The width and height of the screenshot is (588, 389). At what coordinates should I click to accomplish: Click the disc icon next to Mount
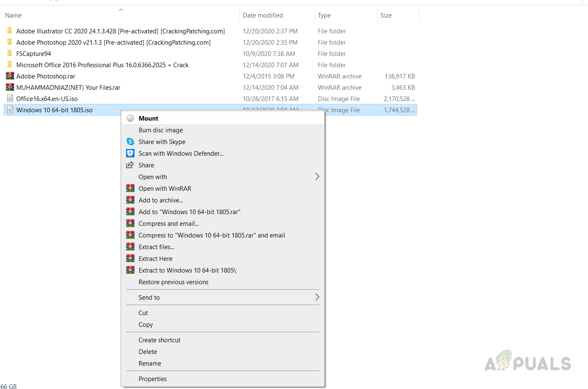130,118
